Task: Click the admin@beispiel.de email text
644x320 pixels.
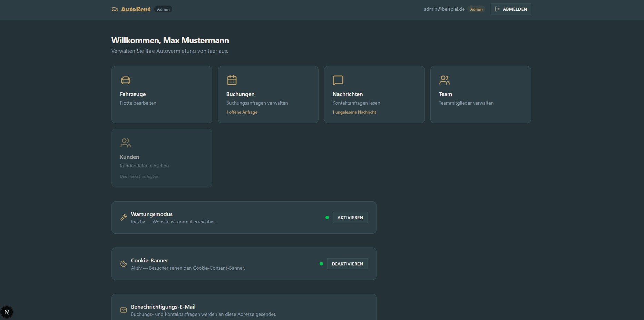Action: click(444, 9)
